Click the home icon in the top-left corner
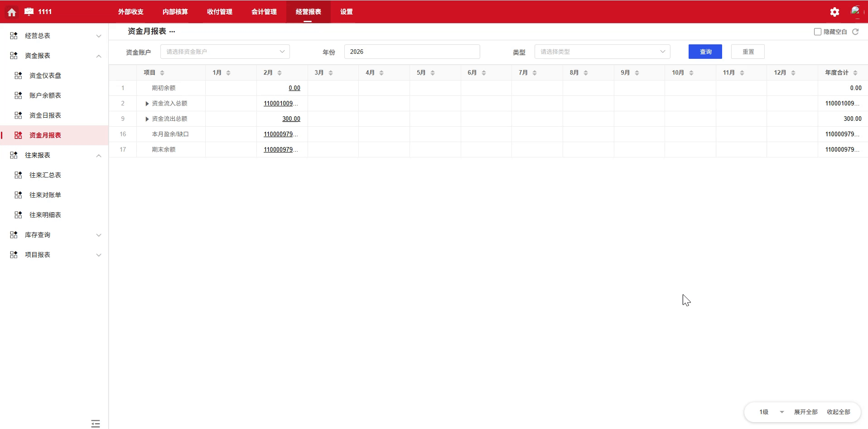 click(11, 12)
